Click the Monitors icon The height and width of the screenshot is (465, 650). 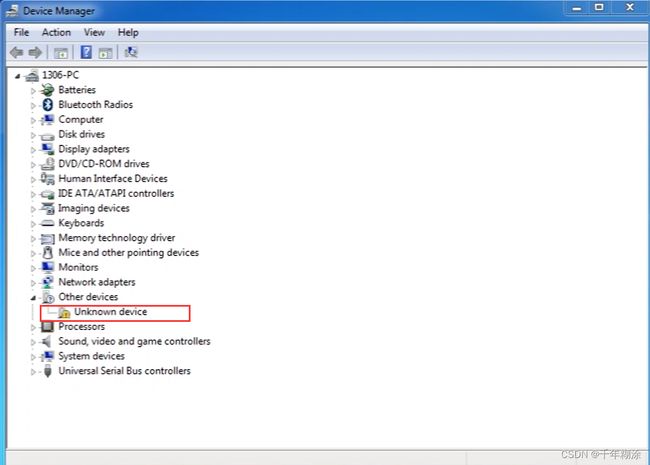pyautogui.click(x=48, y=267)
